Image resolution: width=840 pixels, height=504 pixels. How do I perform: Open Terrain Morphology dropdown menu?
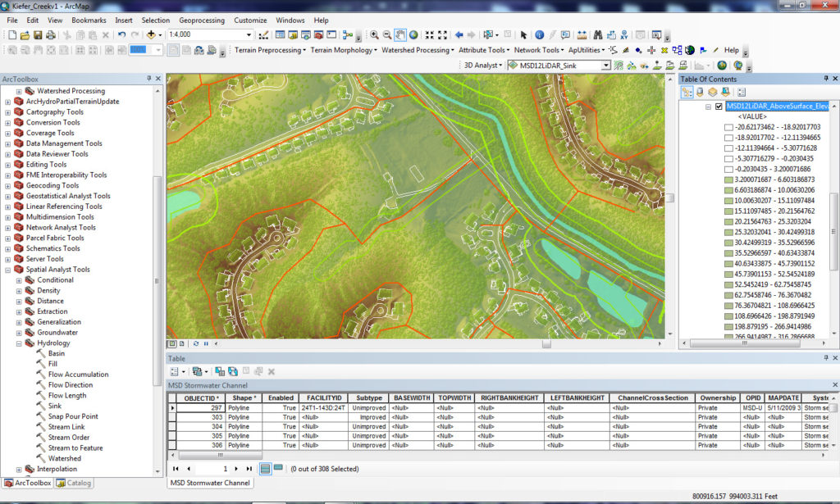[344, 50]
